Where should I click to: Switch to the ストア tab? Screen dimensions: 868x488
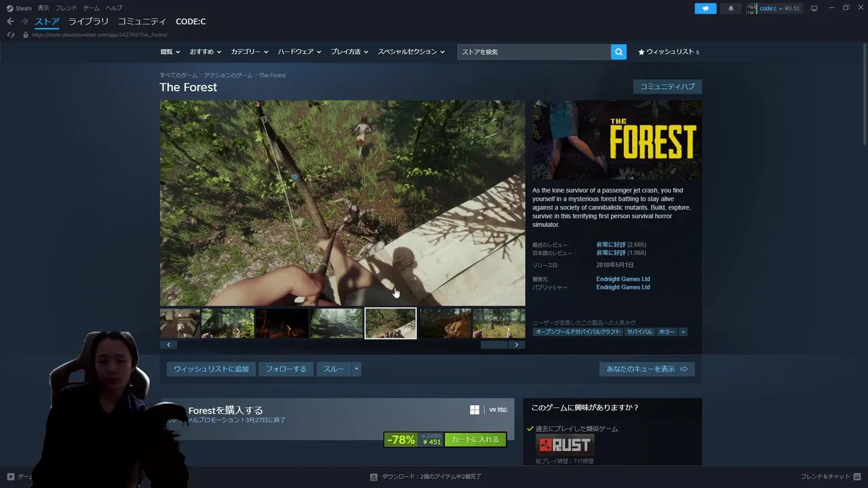[47, 22]
